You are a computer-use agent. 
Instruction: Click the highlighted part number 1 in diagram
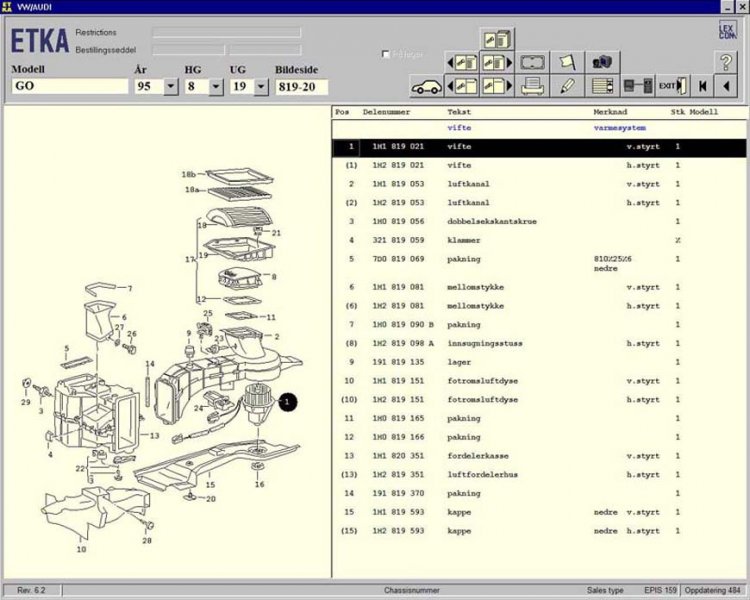pos(287,402)
